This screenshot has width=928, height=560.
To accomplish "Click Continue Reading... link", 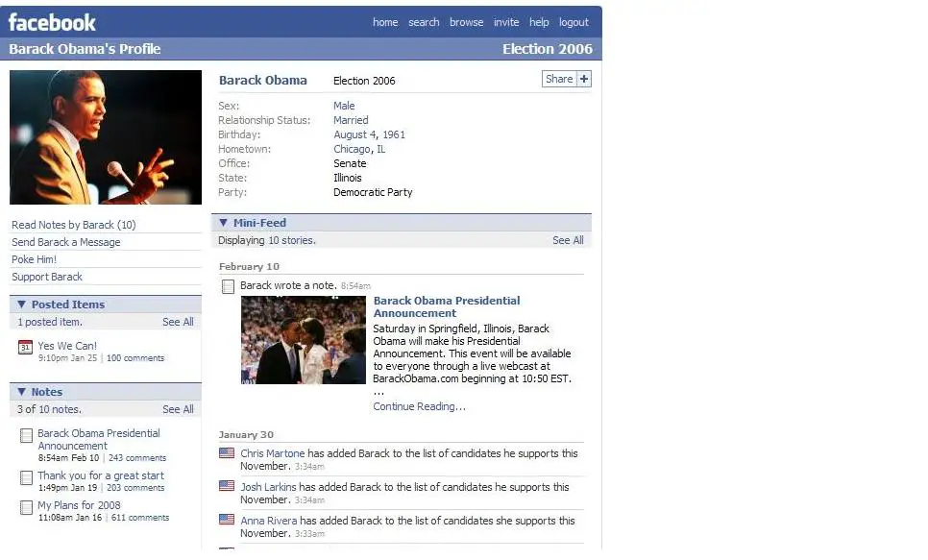I will 419,406.
